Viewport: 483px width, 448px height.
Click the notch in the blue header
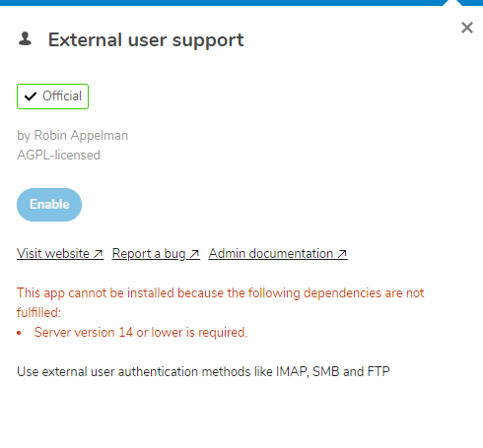point(452,3)
